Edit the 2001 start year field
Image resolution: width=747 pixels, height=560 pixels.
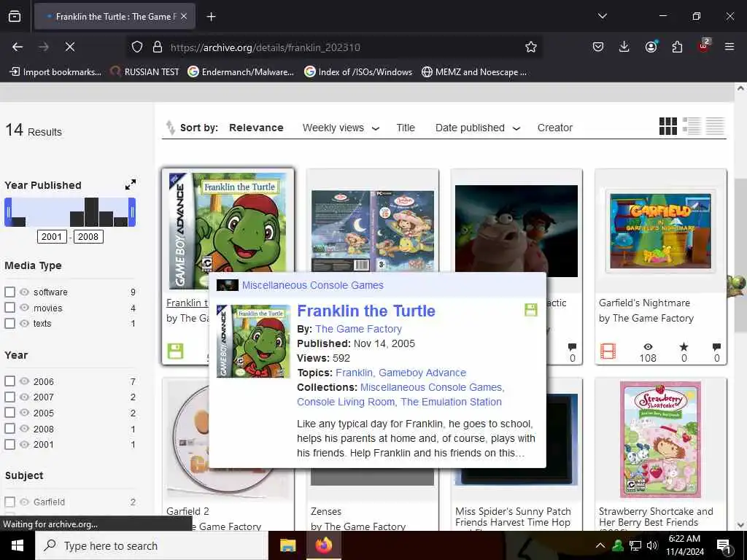[52, 237]
